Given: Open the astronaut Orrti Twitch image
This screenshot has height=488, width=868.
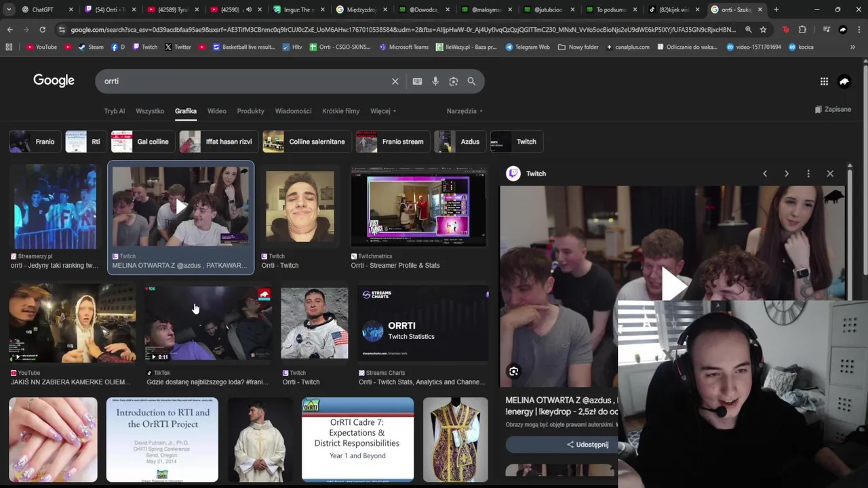Looking at the screenshot, I should [314, 323].
